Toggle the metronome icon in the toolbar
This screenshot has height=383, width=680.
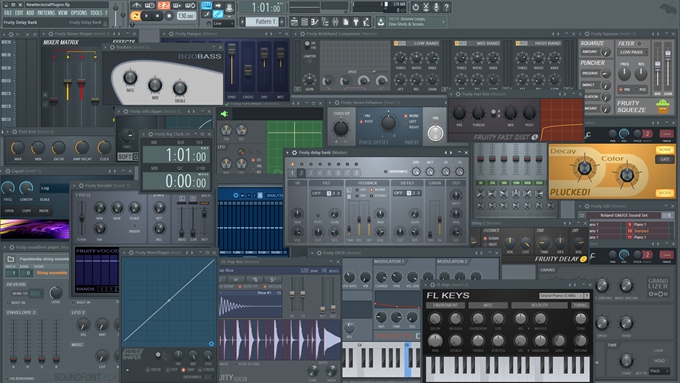(x=137, y=6)
